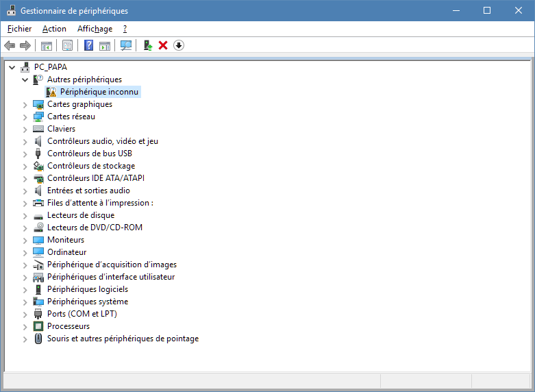Viewport: 535px width, 392px height.
Task: Expand Contrôleurs audio, vidéo et jeu
Action: [x=25, y=142]
